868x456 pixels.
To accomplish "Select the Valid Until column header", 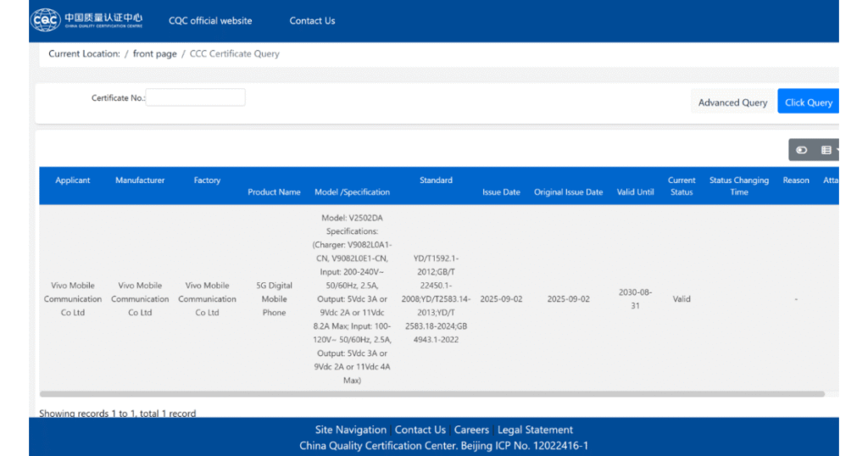I will point(636,192).
